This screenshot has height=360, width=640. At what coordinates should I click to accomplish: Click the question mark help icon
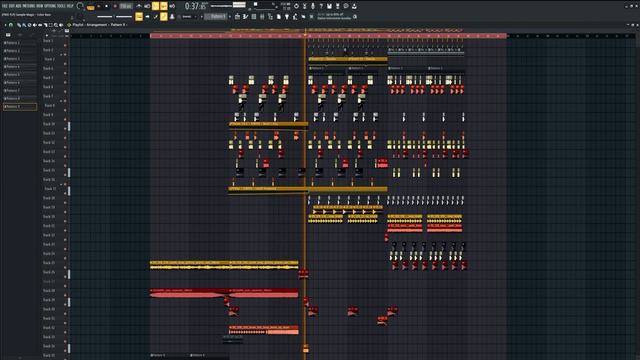[321, 6]
